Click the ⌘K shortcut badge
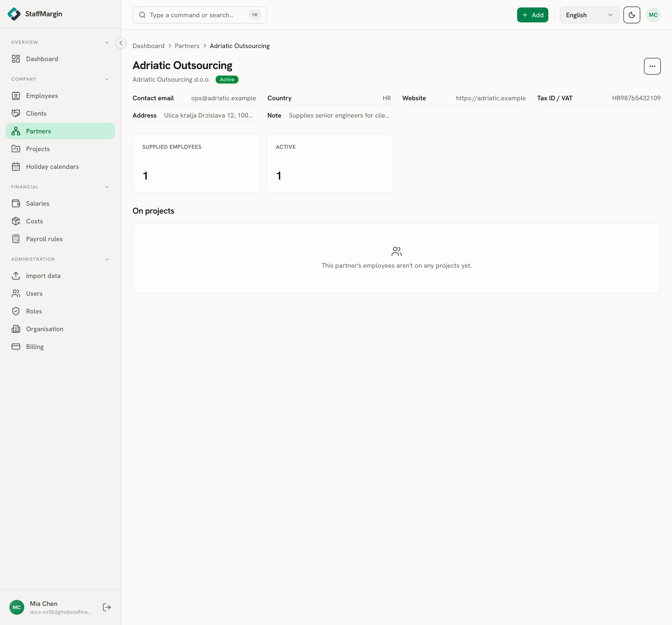Screen dimensions: 672x625 [x=255, y=15]
